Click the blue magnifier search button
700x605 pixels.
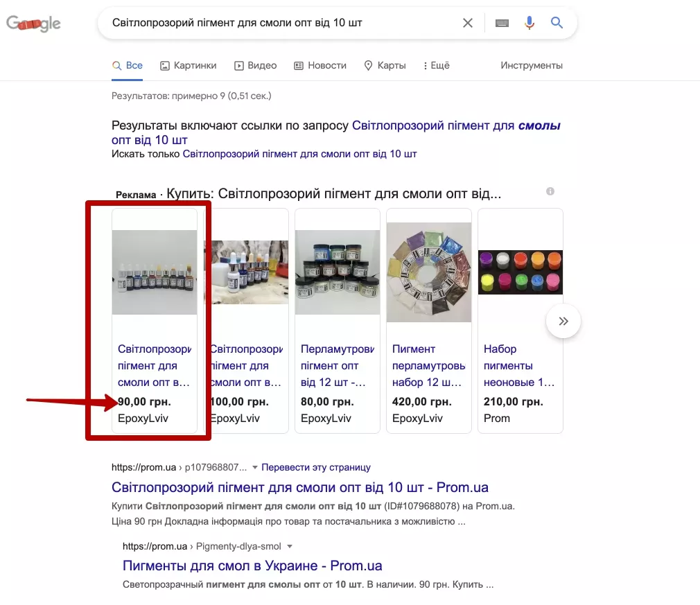(557, 22)
